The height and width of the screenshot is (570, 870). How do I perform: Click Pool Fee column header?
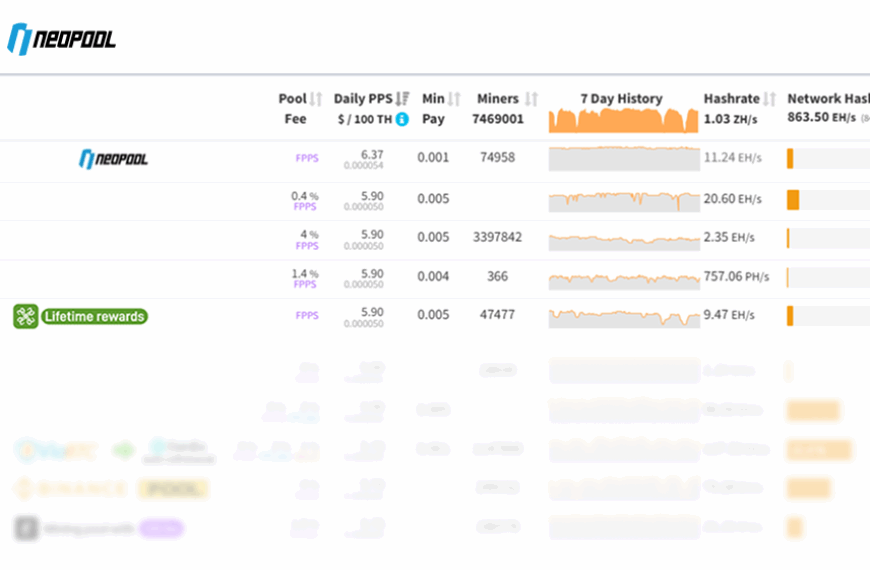click(x=294, y=108)
